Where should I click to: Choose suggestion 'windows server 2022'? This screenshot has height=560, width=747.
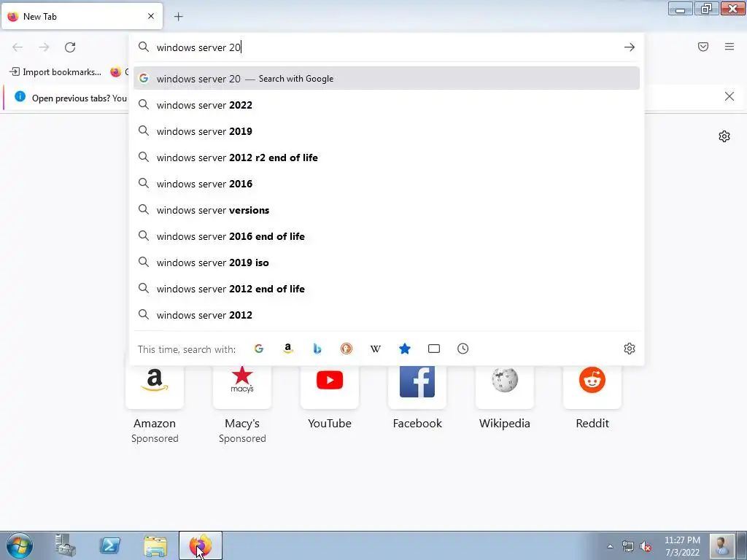387,105
